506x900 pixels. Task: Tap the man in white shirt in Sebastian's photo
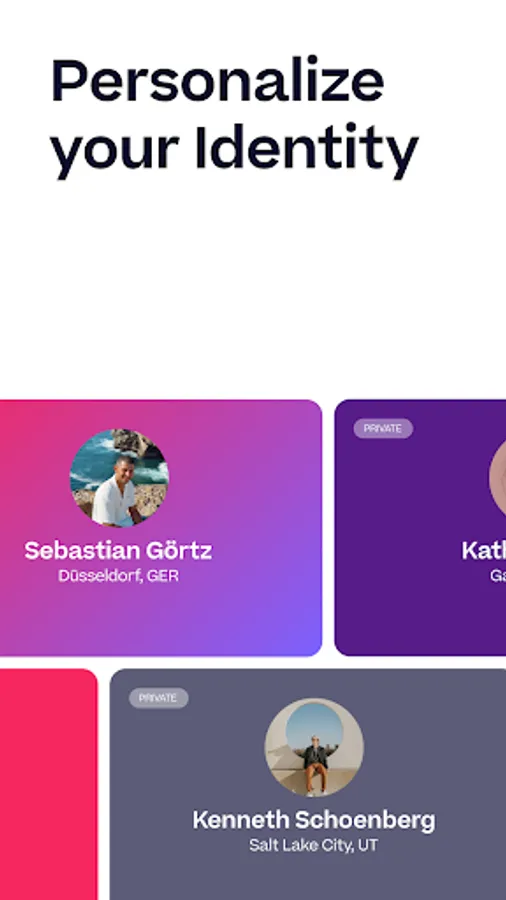click(x=118, y=492)
